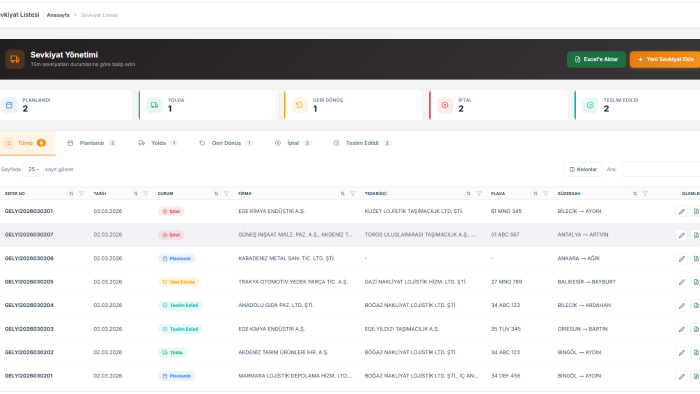Click Yeni Sevkiyat Ekle button
700x394 pixels.
[665, 59]
